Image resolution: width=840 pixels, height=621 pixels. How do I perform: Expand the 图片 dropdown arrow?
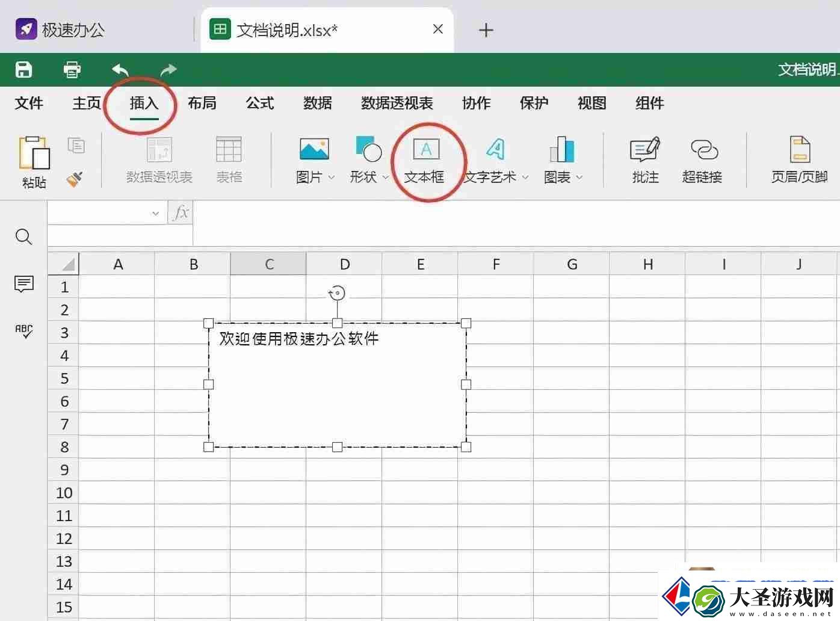(331, 178)
